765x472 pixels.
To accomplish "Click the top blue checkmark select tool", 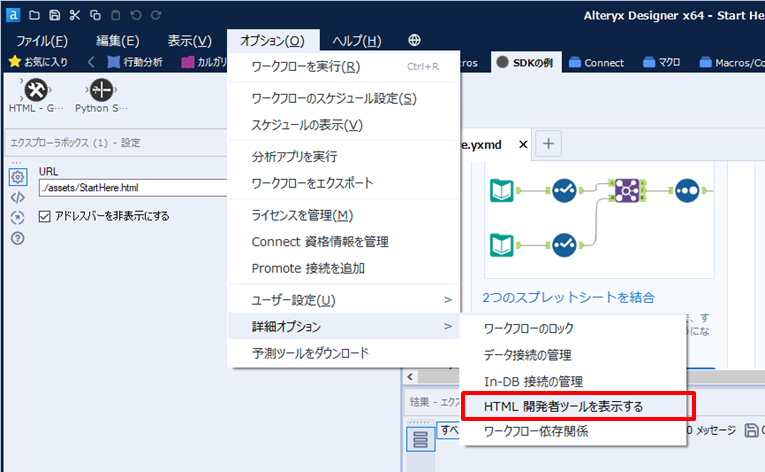I will [x=564, y=190].
